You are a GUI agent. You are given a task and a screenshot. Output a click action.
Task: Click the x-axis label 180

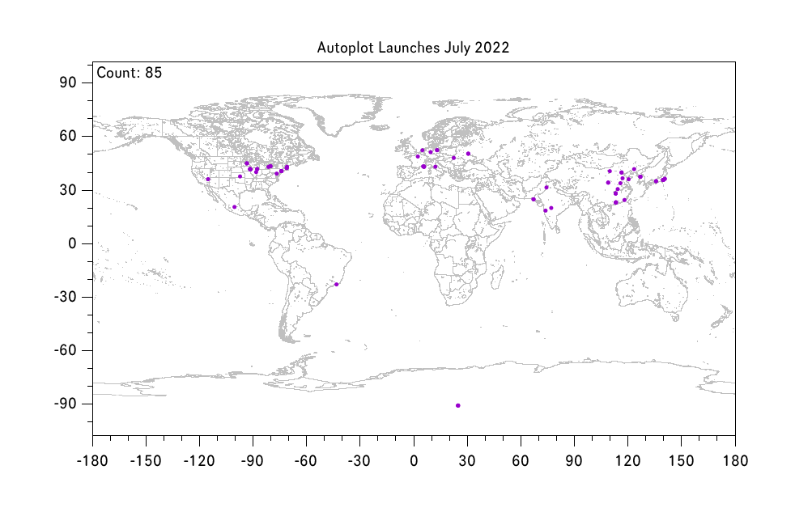[x=735, y=461]
